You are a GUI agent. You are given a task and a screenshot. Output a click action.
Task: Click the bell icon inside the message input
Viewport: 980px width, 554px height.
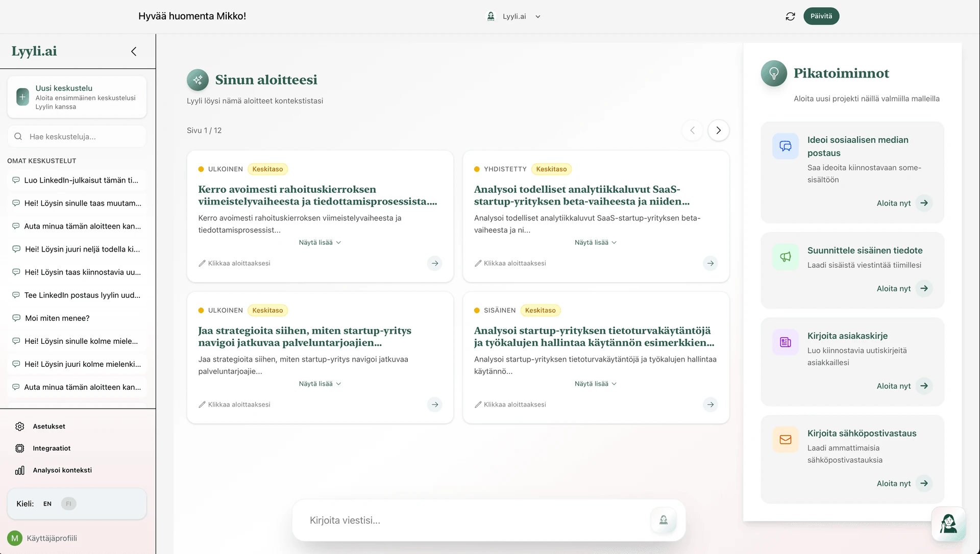click(x=664, y=520)
